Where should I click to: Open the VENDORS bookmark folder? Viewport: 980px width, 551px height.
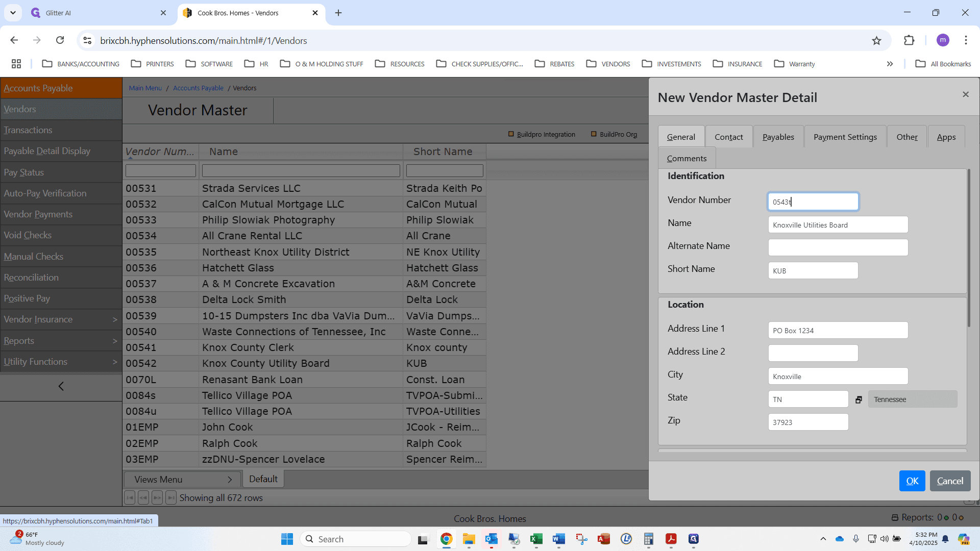[x=608, y=64]
